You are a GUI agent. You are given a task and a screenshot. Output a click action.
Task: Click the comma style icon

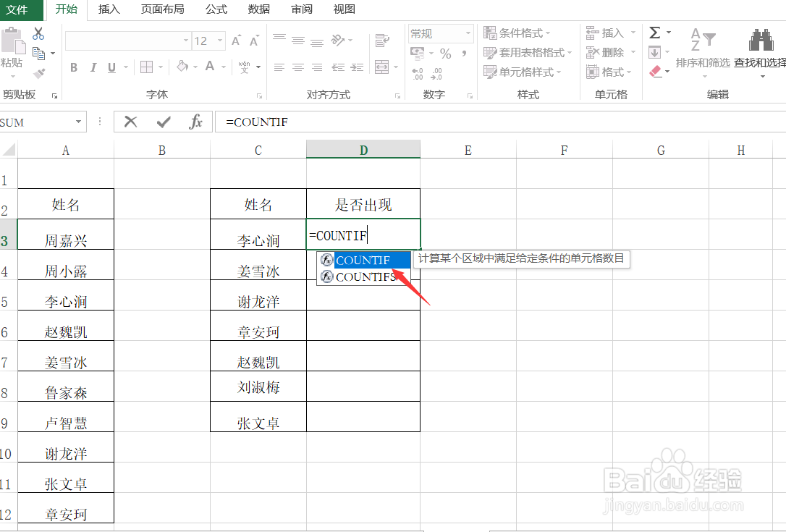pyautogui.click(x=463, y=52)
